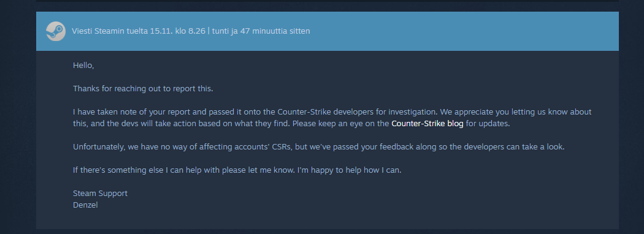Click the 'Please keep an eye on the' text
Screen dimensions: 644x234
[340, 124]
